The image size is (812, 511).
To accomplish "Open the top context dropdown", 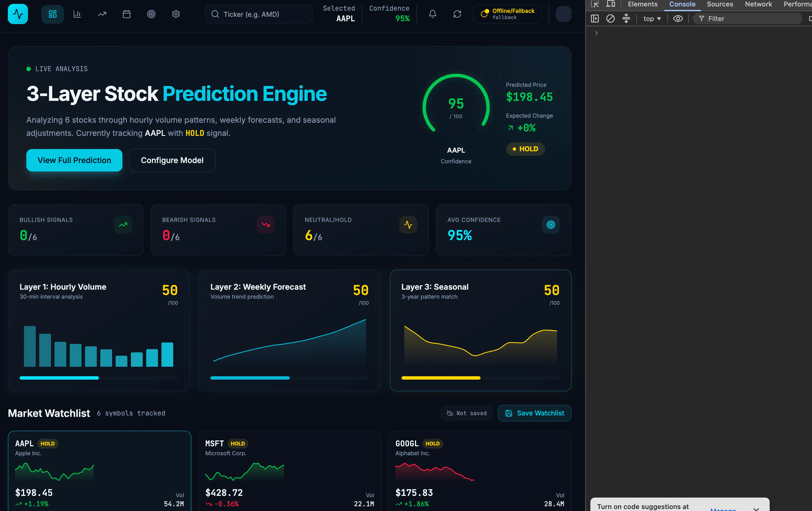I will pyautogui.click(x=652, y=18).
